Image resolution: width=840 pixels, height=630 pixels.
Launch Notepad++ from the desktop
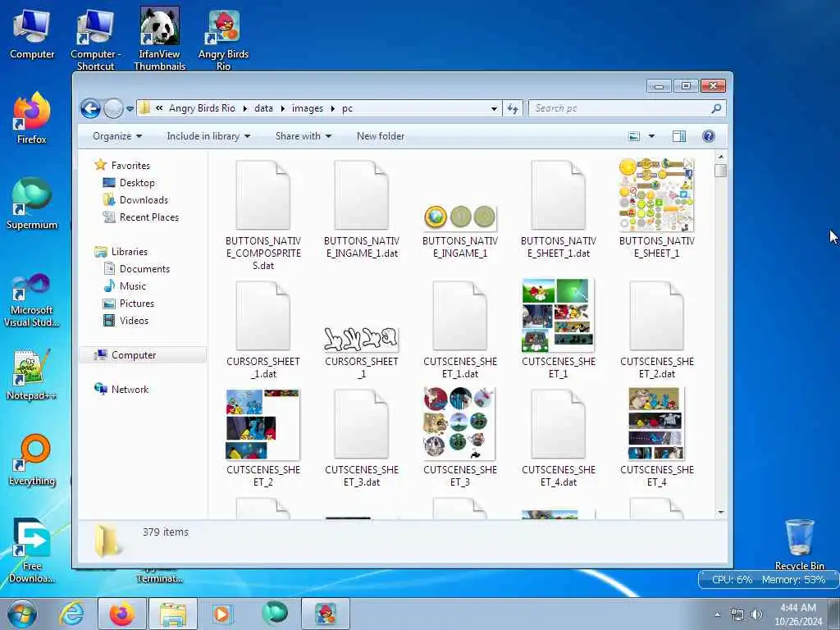pos(32,375)
